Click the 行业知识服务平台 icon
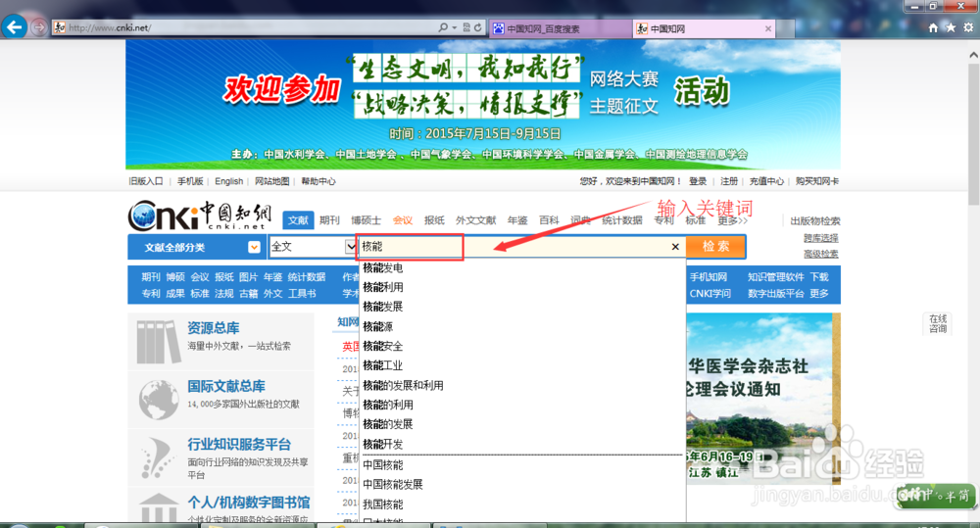 point(156,457)
